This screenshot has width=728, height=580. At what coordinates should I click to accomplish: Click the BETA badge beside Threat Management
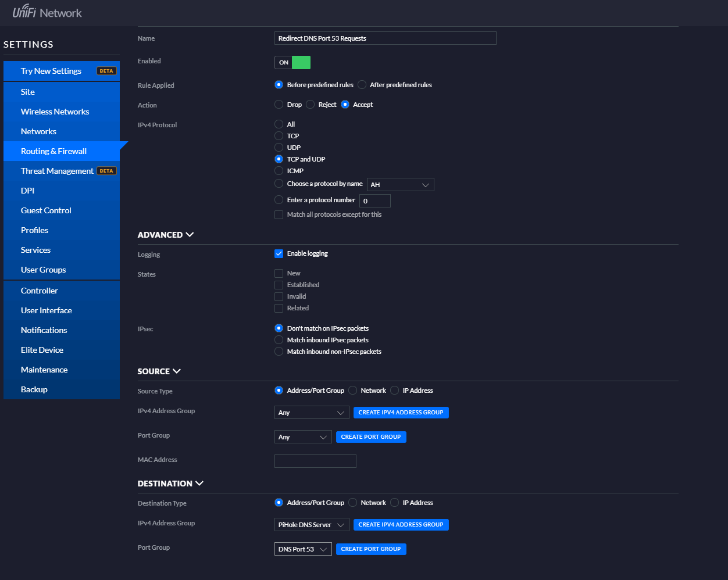coord(106,171)
